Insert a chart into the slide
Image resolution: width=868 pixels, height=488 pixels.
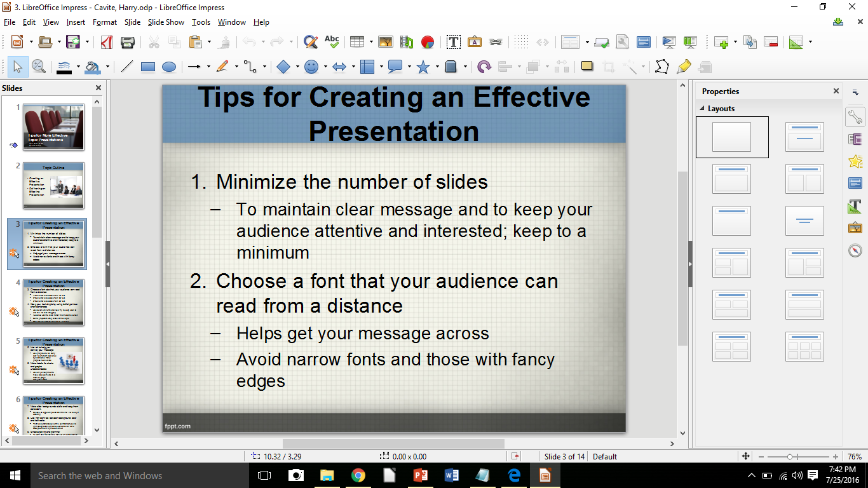tap(428, 42)
